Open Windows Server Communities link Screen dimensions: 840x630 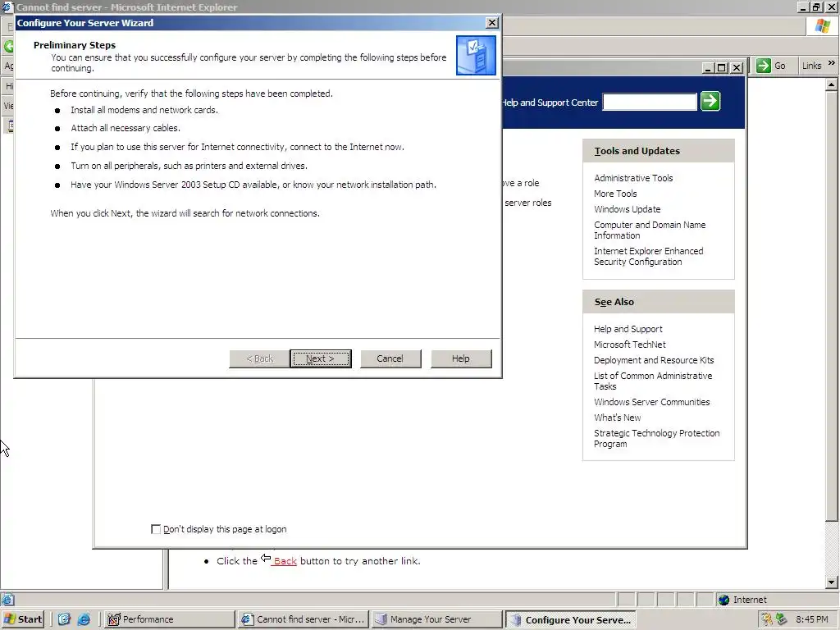point(651,402)
